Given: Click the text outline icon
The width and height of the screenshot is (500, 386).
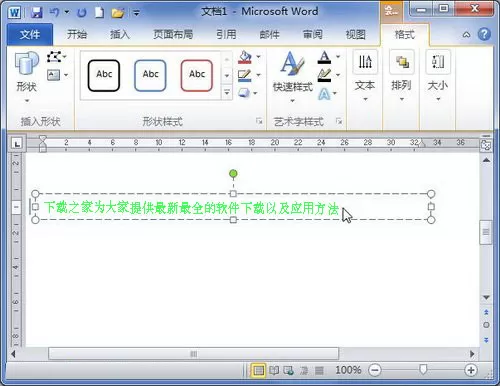Looking at the screenshot, I should (324, 75).
